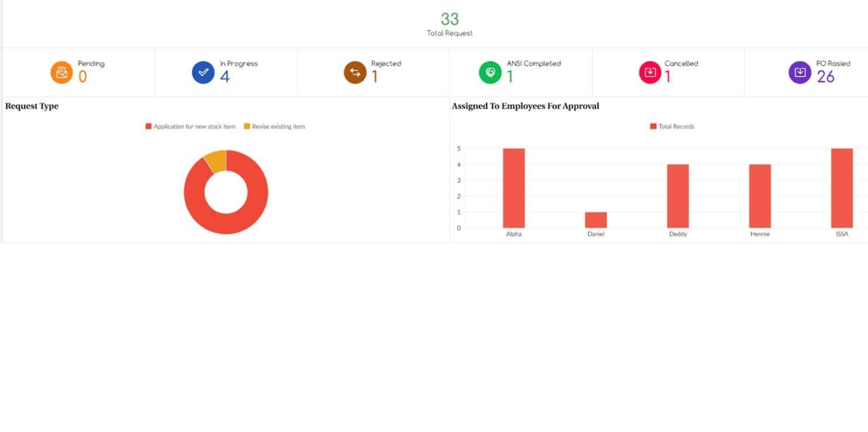Click the Request Type chart heading

click(x=32, y=106)
